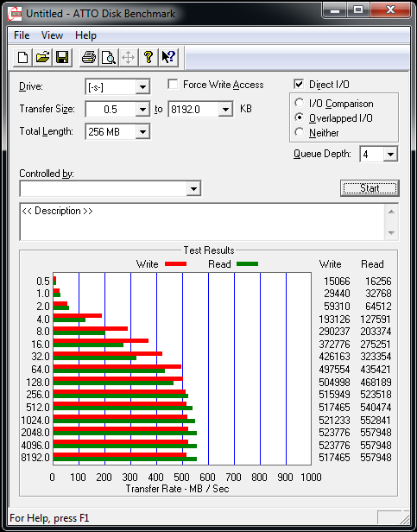Open a file with the folder icon

pyautogui.click(x=42, y=57)
